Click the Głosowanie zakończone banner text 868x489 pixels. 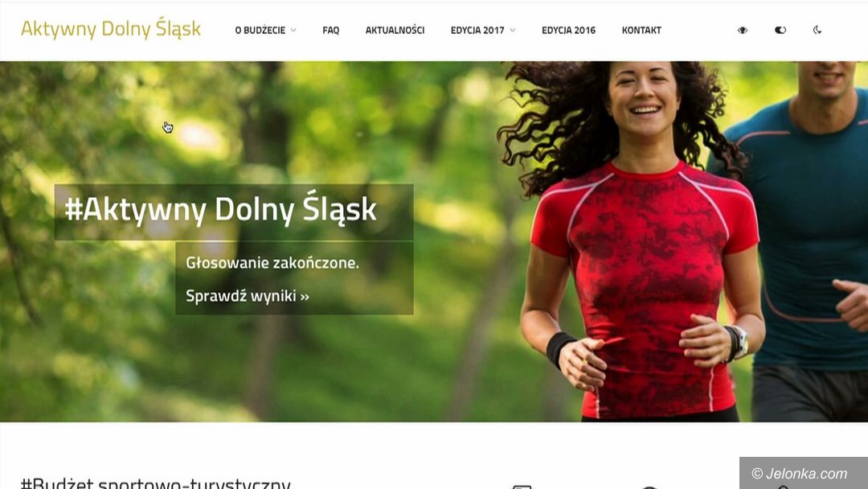[x=272, y=262]
